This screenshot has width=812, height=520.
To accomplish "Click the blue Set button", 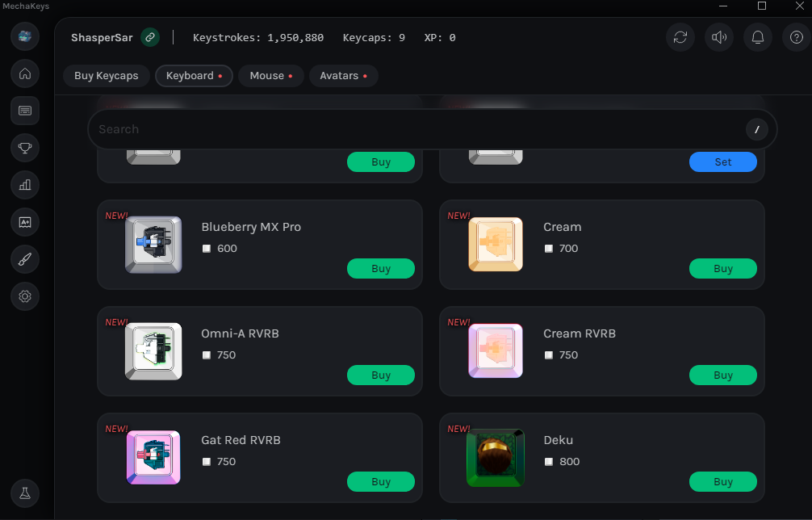I will (x=723, y=161).
